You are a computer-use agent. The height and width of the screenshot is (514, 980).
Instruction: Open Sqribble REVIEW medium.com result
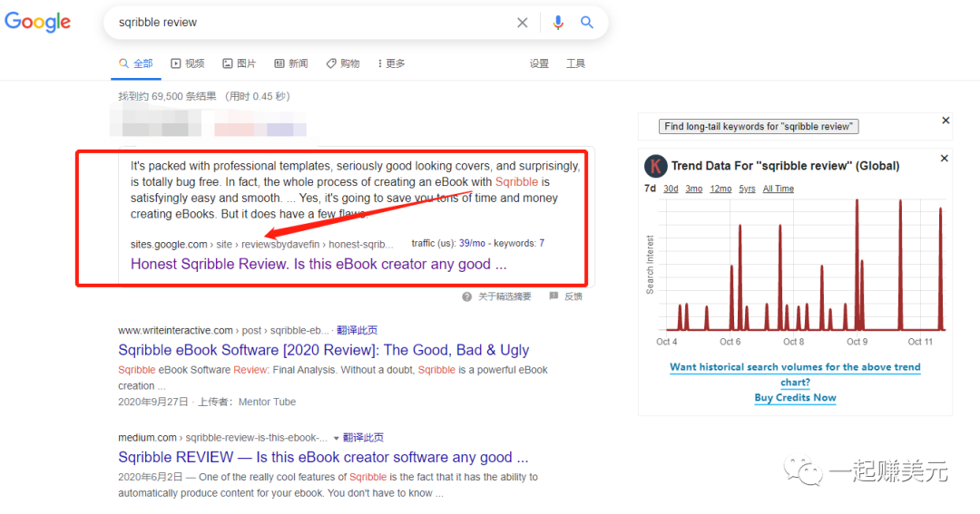[x=323, y=458]
